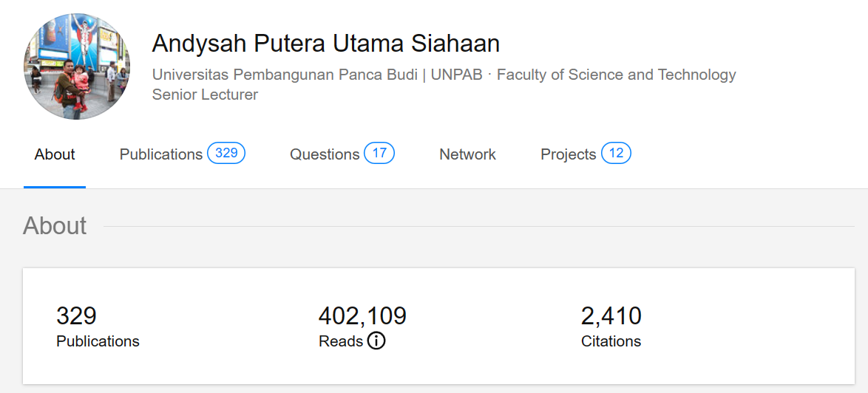This screenshot has height=393, width=868.
Task: Click the About section heading
Action: [55, 225]
